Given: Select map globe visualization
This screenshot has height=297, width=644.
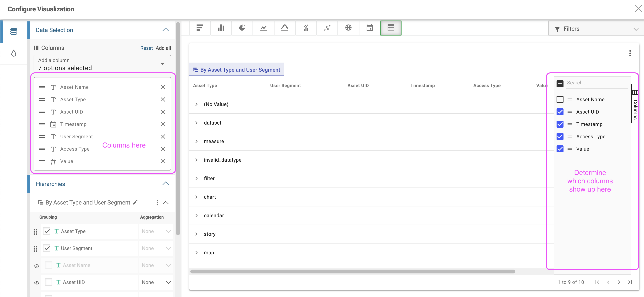Looking at the screenshot, I should (348, 28).
